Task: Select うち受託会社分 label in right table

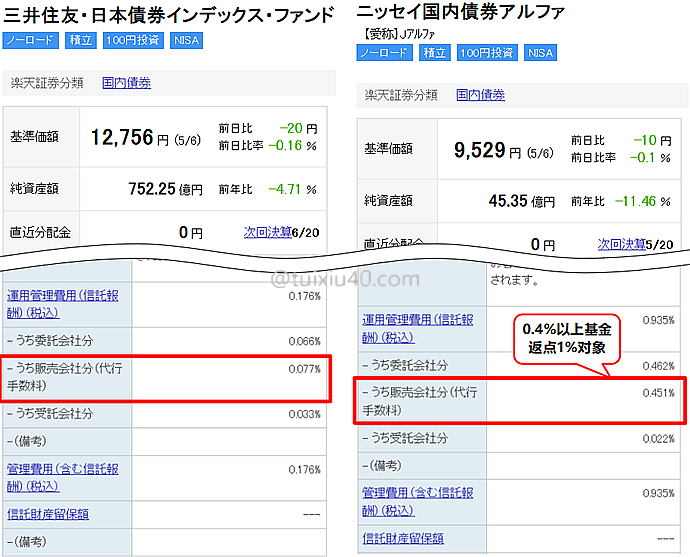Action: click(x=405, y=438)
